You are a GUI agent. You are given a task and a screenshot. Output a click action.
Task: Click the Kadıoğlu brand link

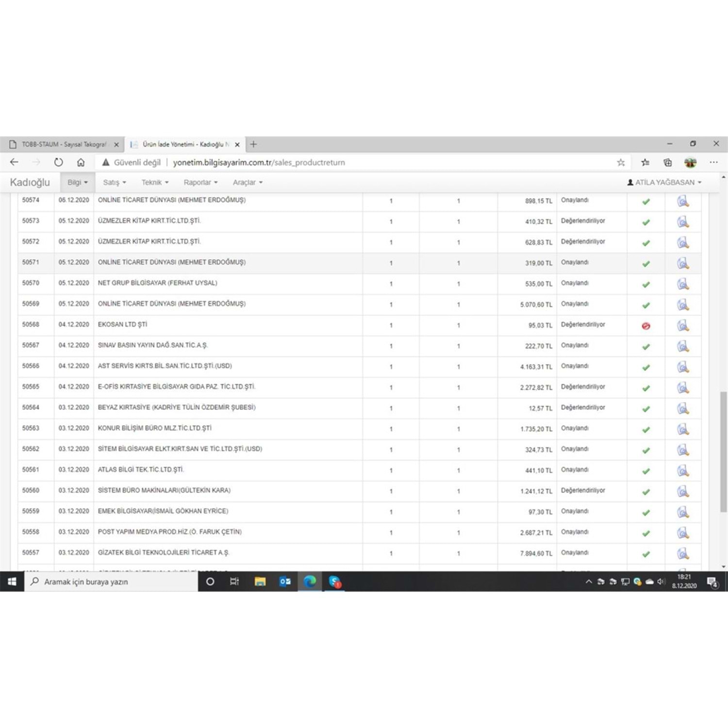30,182
